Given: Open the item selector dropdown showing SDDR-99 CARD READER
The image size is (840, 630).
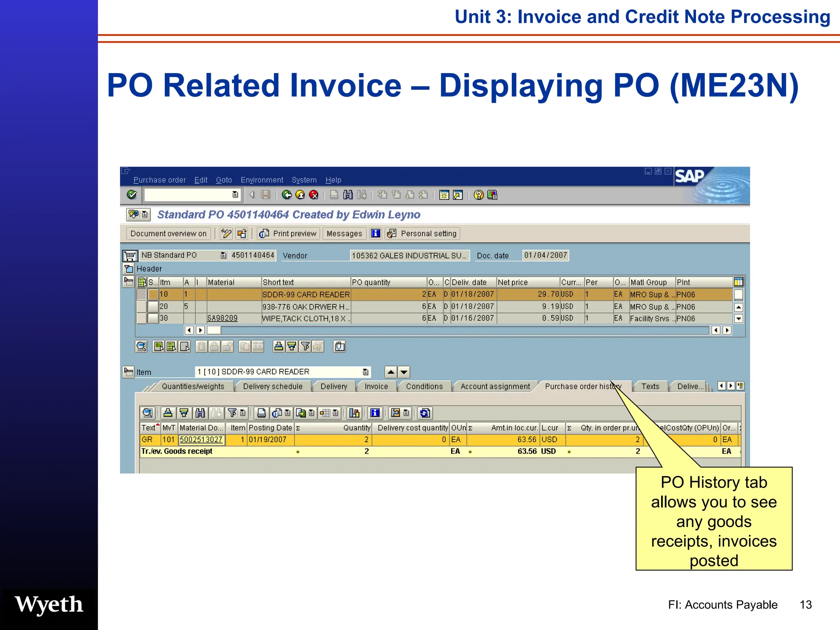Looking at the screenshot, I should (x=365, y=372).
